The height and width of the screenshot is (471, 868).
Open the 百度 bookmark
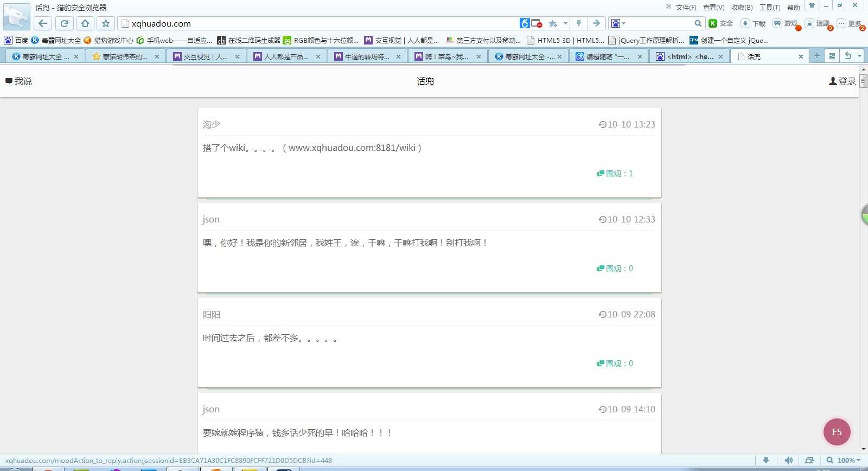[16, 40]
